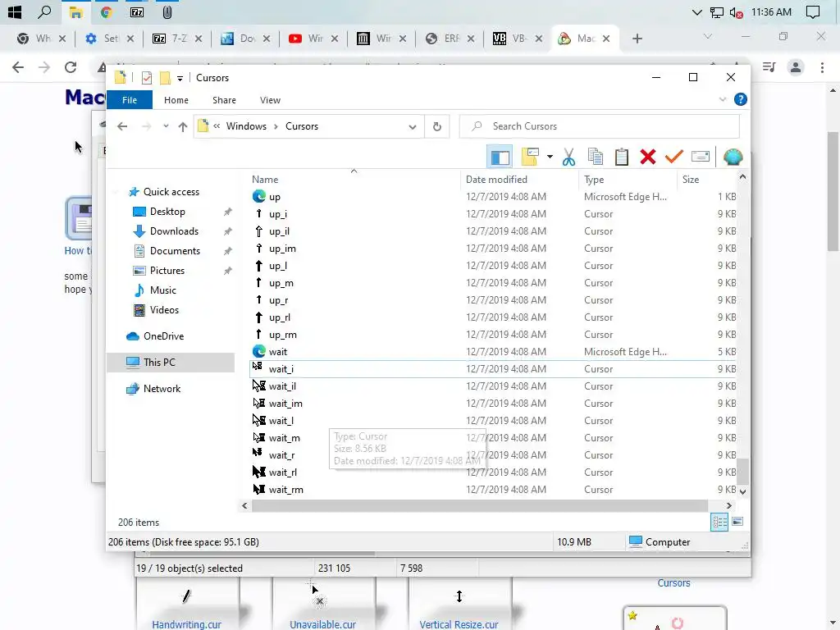Click the Handwriting.cur link on the web page
The image size is (840, 630).
[x=186, y=624]
